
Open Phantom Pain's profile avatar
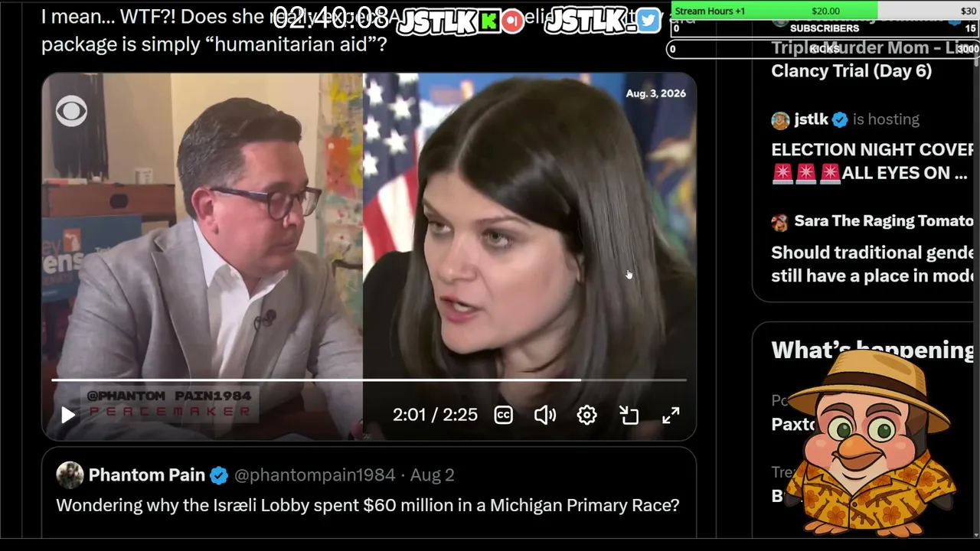(70, 475)
